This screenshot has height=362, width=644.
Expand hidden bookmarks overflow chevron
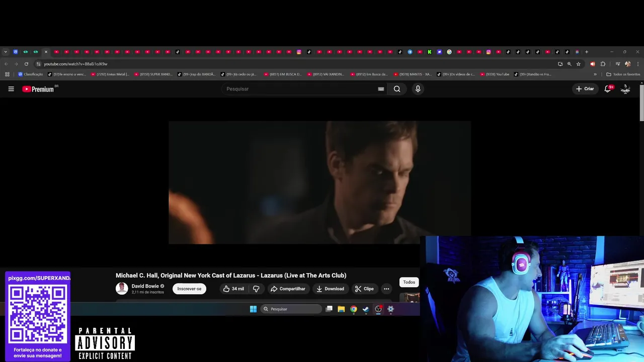coord(595,74)
